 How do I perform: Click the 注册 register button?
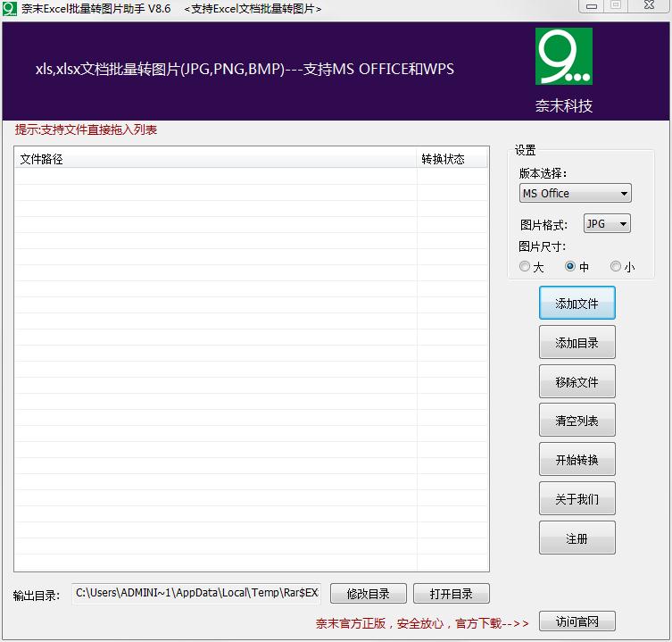pyautogui.click(x=577, y=538)
